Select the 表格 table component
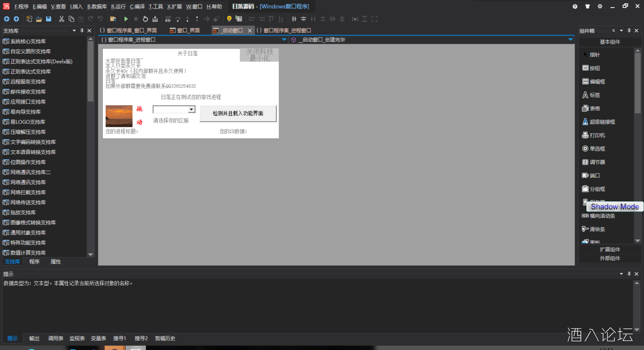 pyautogui.click(x=591, y=108)
